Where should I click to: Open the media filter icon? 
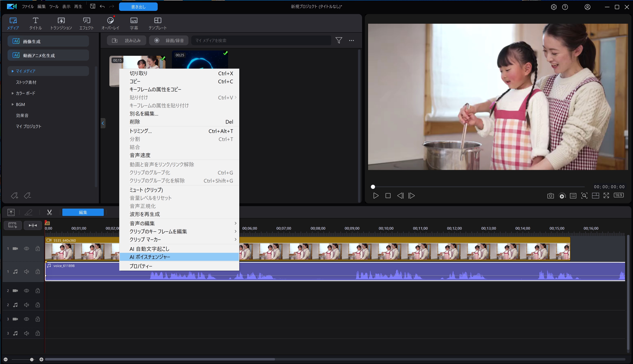(339, 40)
